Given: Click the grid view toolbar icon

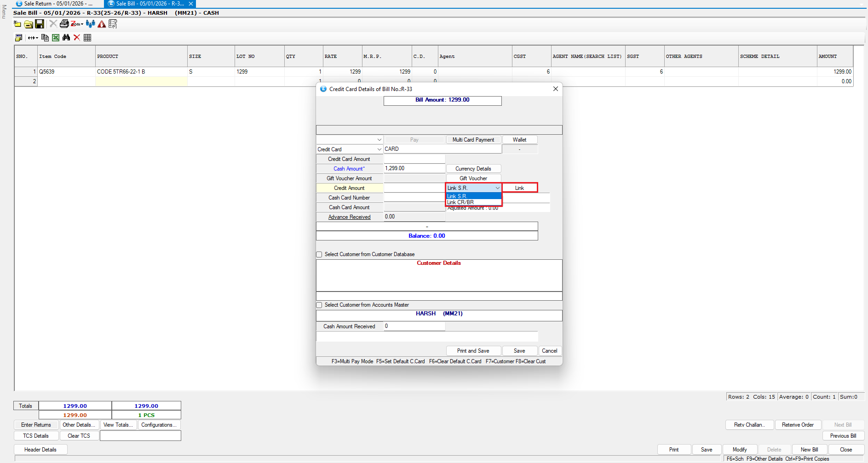Looking at the screenshot, I should click(x=87, y=38).
